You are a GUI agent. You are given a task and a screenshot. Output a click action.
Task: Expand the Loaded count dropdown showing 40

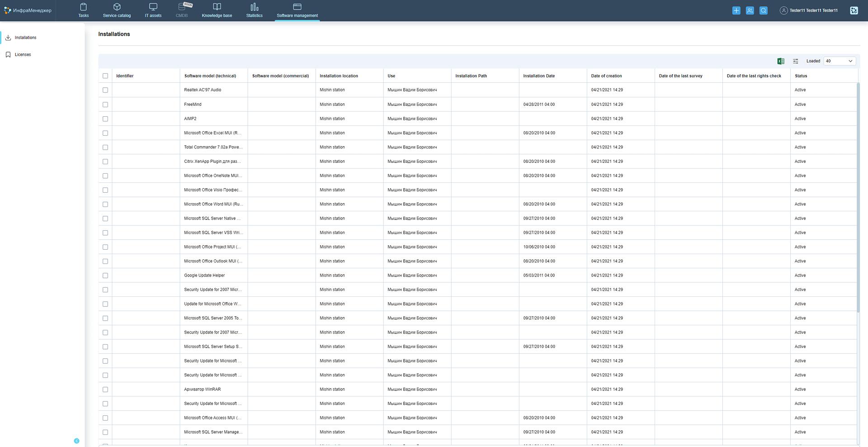coord(839,61)
